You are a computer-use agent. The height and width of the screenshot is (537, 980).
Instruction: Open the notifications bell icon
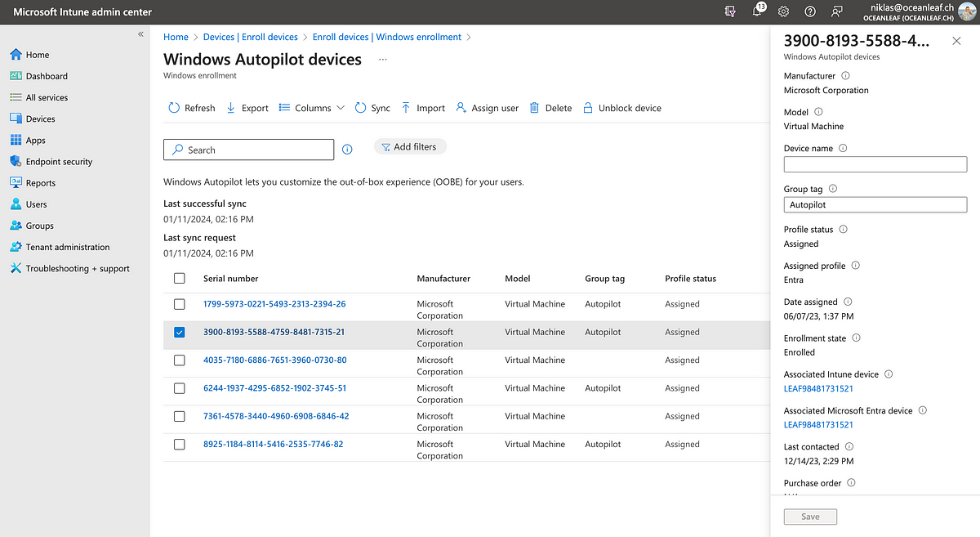(758, 11)
